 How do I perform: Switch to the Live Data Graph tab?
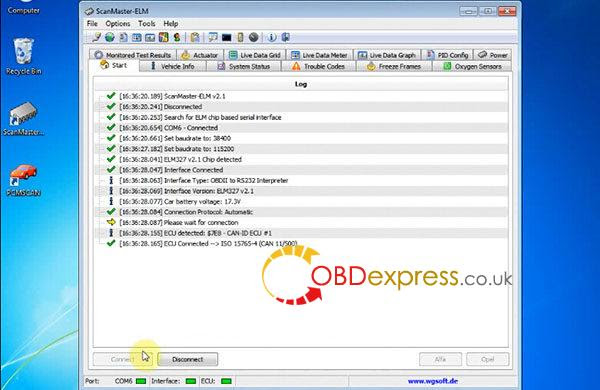click(387, 55)
